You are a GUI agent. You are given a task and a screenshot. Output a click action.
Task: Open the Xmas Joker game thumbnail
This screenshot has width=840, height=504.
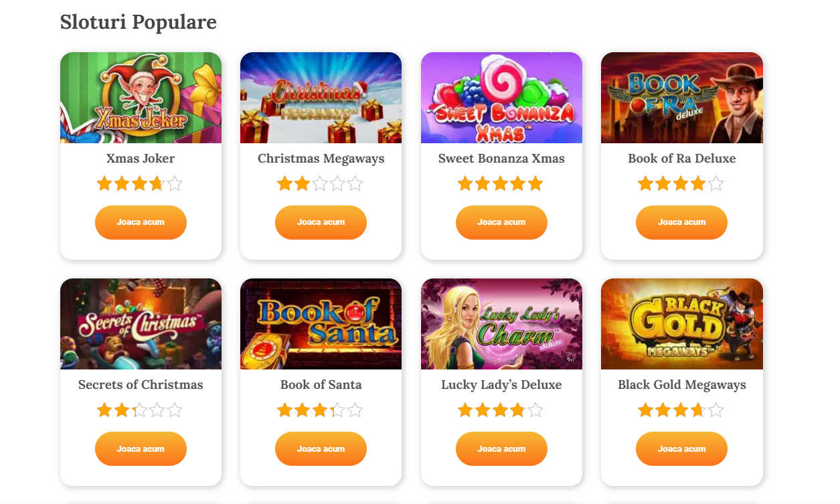(141, 98)
